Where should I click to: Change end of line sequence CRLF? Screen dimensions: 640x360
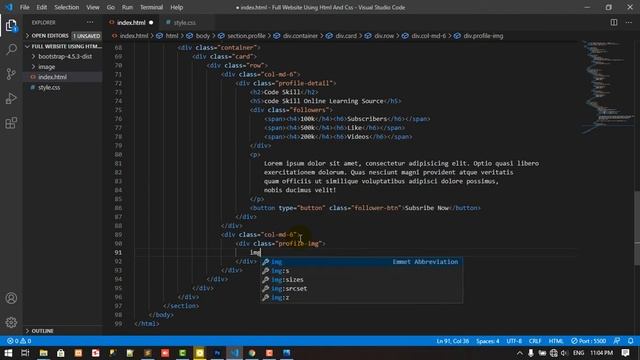[x=535, y=341]
